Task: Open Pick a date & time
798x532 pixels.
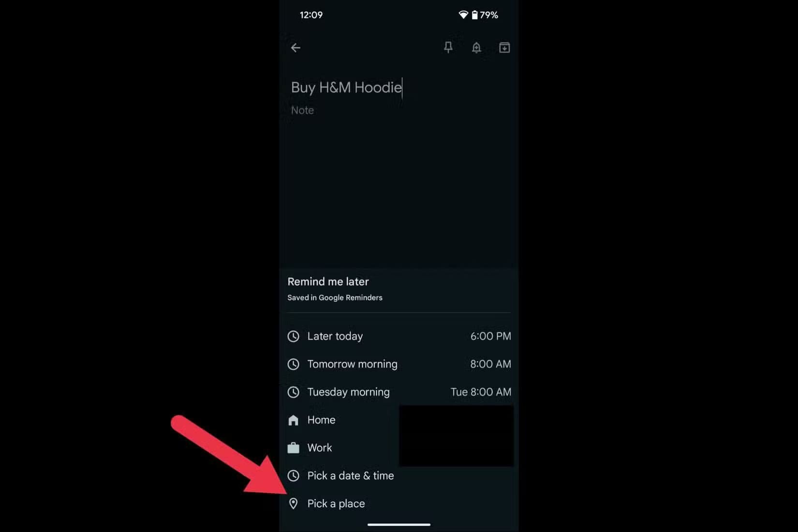Action: pyautogui.click(x=399, y=476)
